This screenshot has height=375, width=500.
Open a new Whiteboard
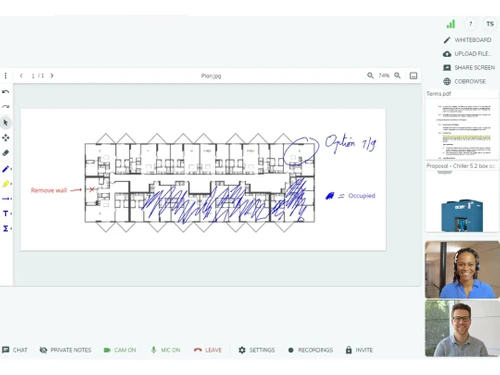(467, 40)
